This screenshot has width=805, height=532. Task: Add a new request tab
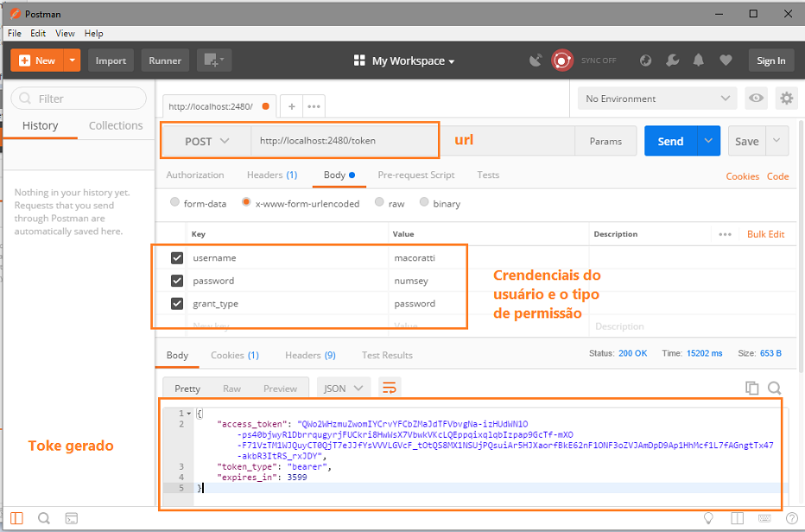tap(292, 106)
